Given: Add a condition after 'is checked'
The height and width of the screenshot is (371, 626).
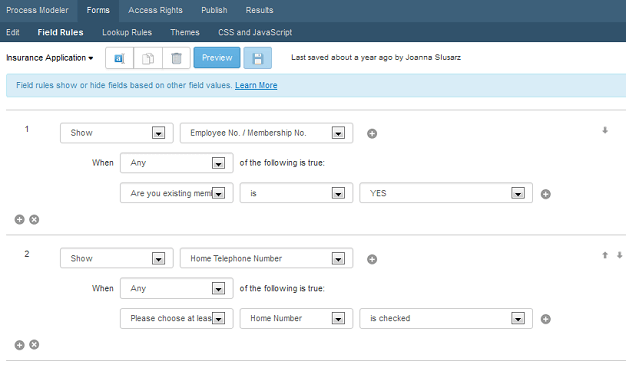Looking at the screenshot, I should click(x=546, y=319).
